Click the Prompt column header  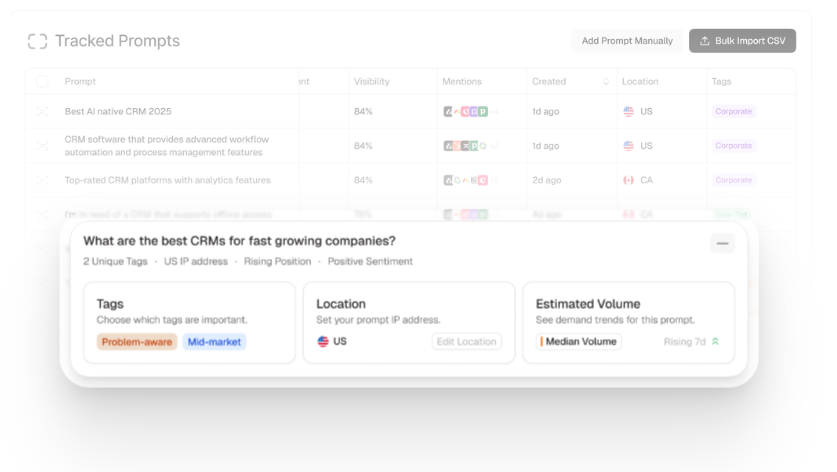pyautogui.click(x=80, y=81)
